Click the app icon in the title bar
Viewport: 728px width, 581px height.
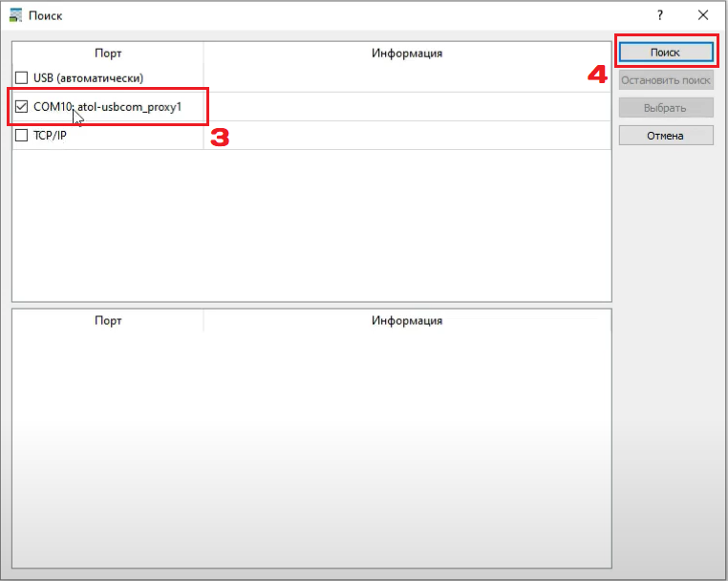point(15,16)
